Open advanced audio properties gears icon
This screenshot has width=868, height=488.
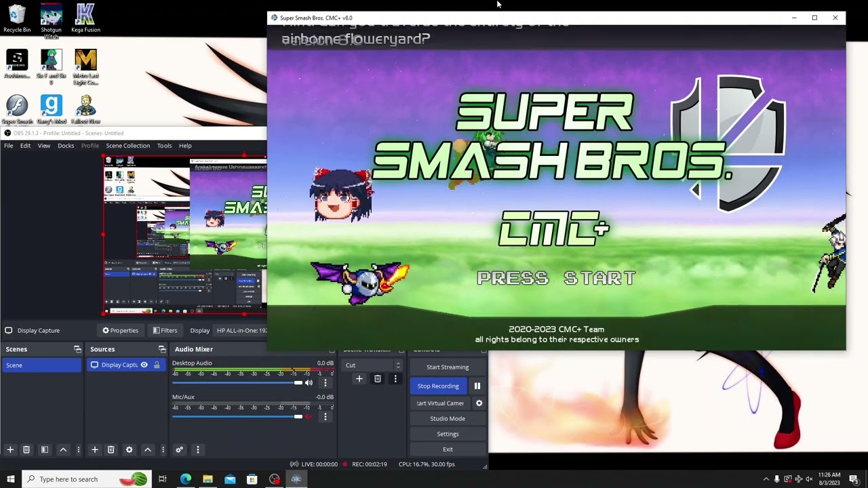pos(180,449)
